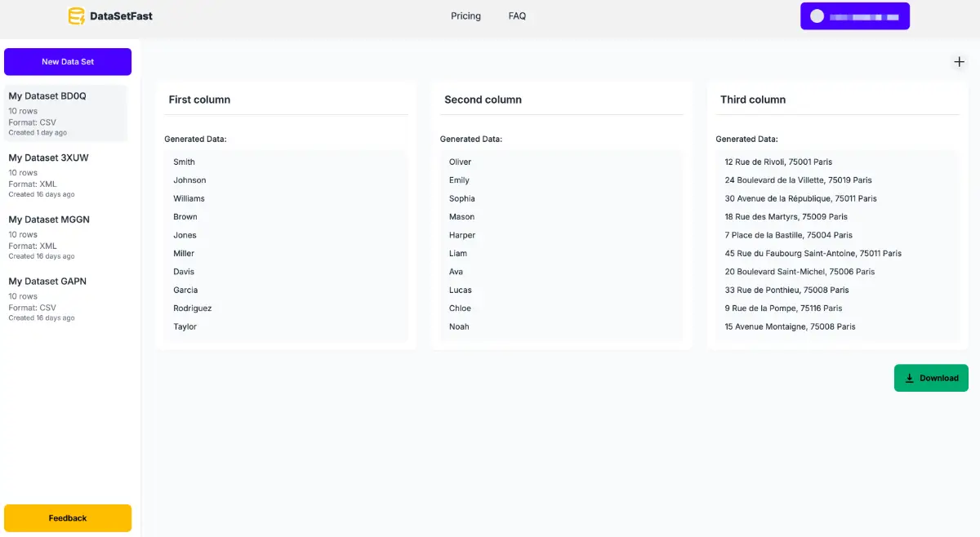980x537 pixels.
Task: Select the Smith entry in first column
Action: (184, 162)
